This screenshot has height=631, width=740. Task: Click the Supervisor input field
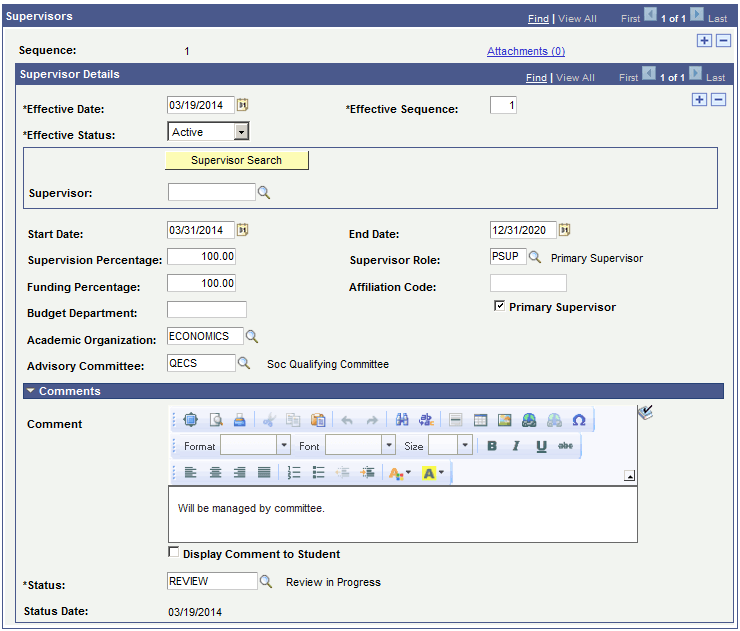(x=211, y=192)
